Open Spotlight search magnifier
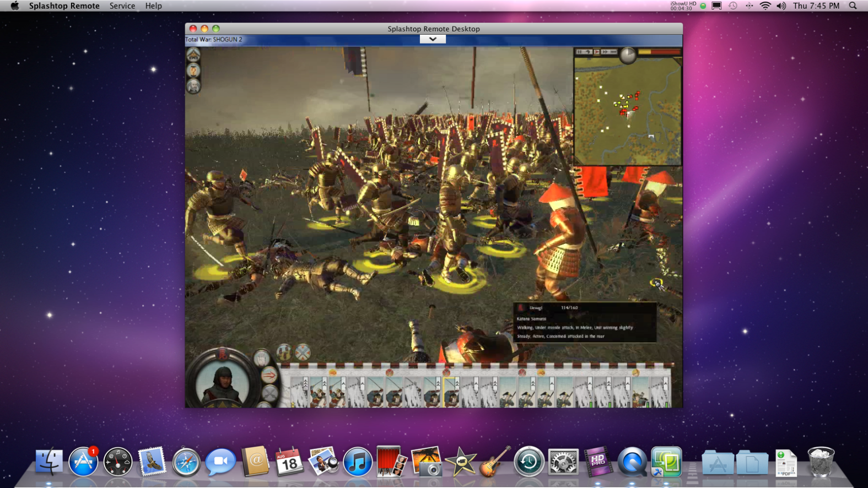 coord(853,6)
